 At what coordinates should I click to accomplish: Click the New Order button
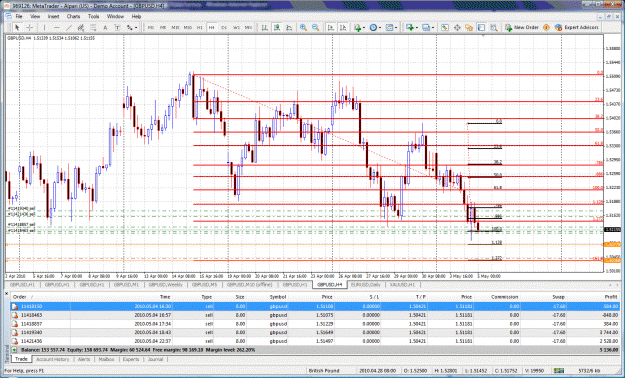(521, 28)
